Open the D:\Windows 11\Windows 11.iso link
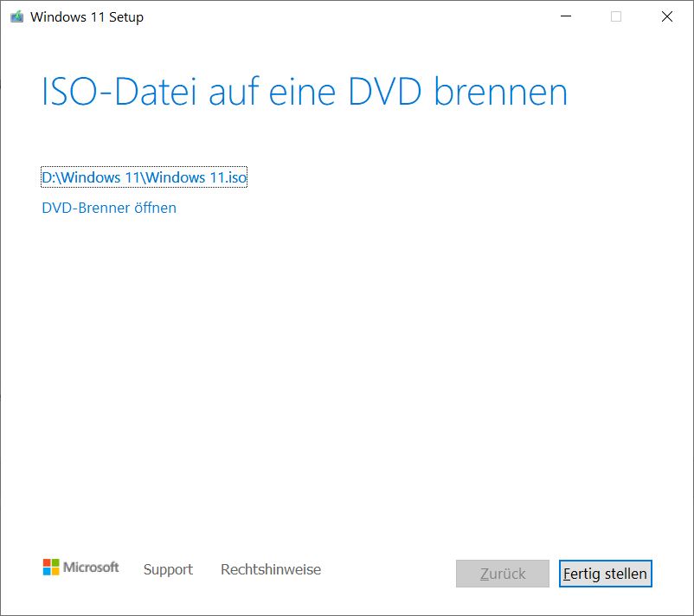Viewport: 694px width, 616px height. click(144, 177)
